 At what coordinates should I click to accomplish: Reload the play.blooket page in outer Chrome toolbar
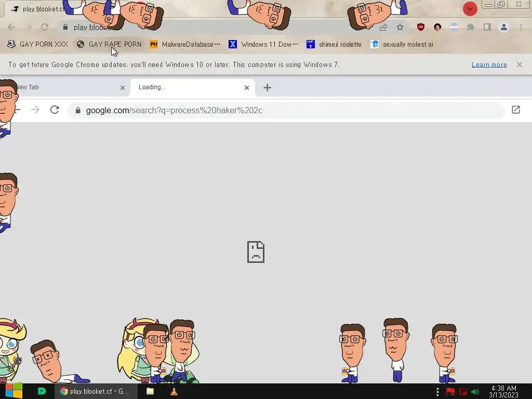[45, 27]
